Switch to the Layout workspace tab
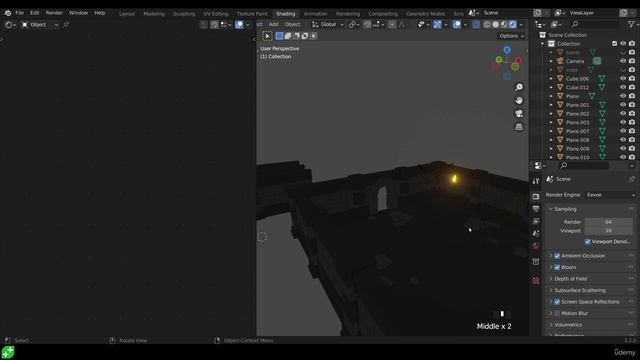Screen dimensions: 640x360 (x=127, y=13)
